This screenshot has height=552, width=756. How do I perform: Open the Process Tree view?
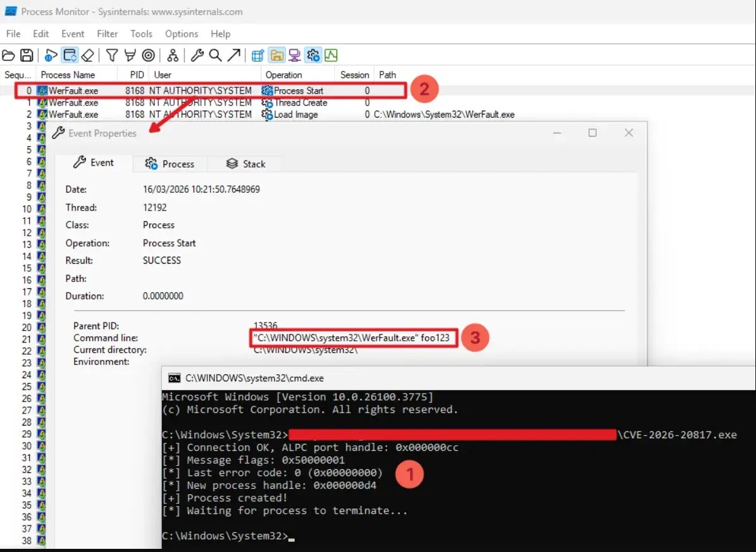(x=172, y=56)
